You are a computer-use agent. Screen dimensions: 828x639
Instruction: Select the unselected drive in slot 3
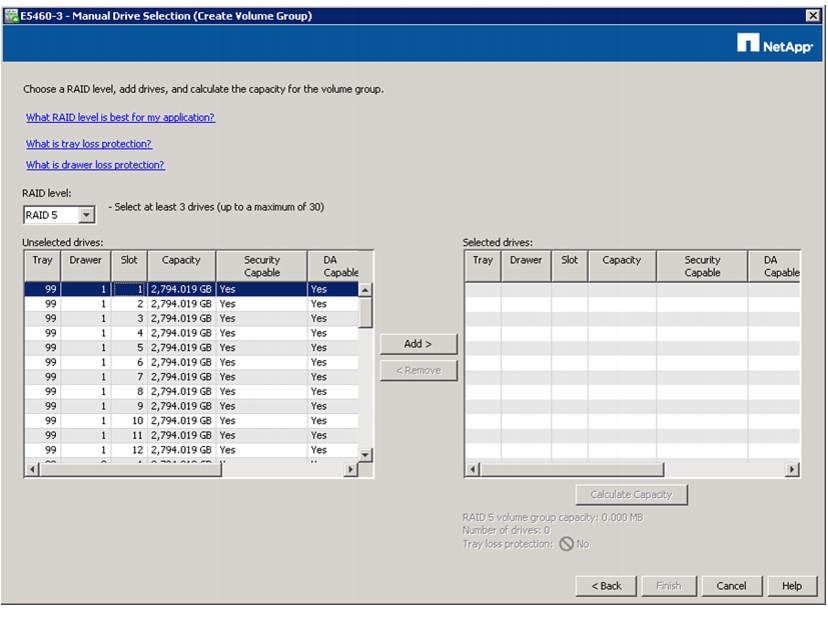click(191, 318)
